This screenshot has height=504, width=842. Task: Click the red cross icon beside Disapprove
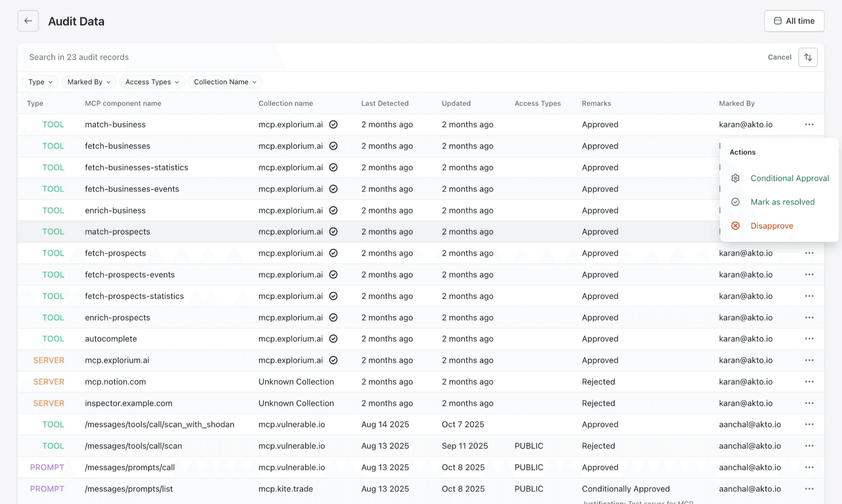click(x=735, y=226)
